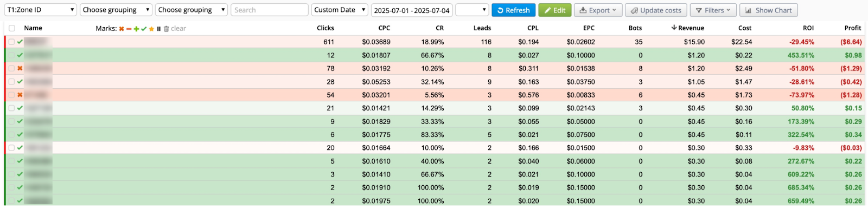Sort by the CPL column header
Image resolution: width=868 pixels, height=209 pixels.
point(533,28)
